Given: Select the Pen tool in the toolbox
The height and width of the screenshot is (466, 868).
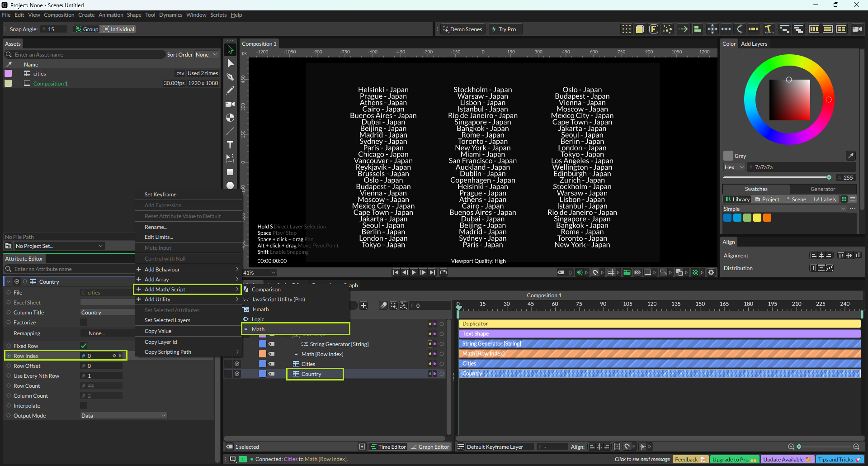Looking at the screenshot, I should coord(230,77).
